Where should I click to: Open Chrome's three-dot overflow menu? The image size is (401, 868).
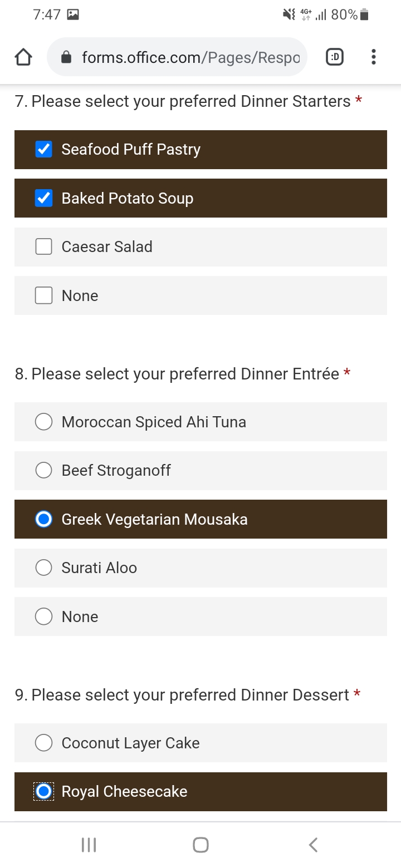click(373, 57)
